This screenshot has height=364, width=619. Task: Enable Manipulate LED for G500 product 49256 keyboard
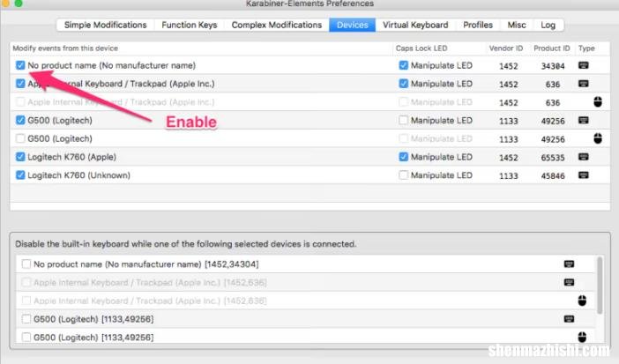tap(403, 120)
